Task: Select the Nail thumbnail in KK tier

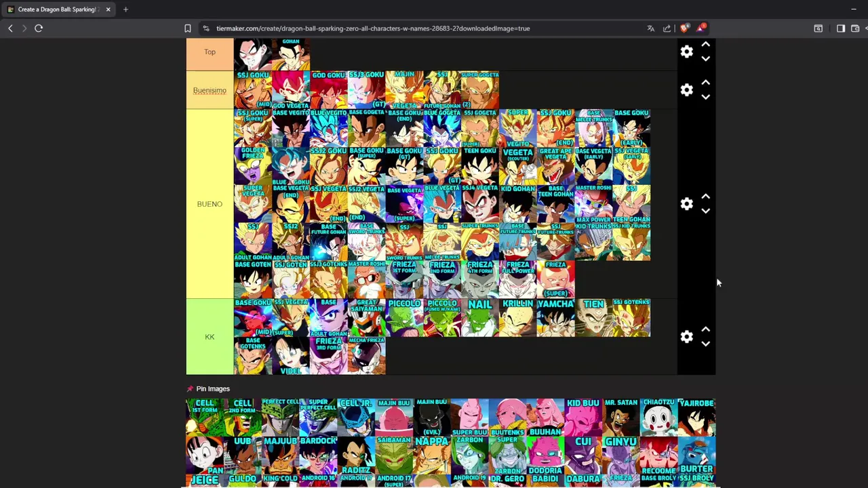Action: [x=480, y=318]
